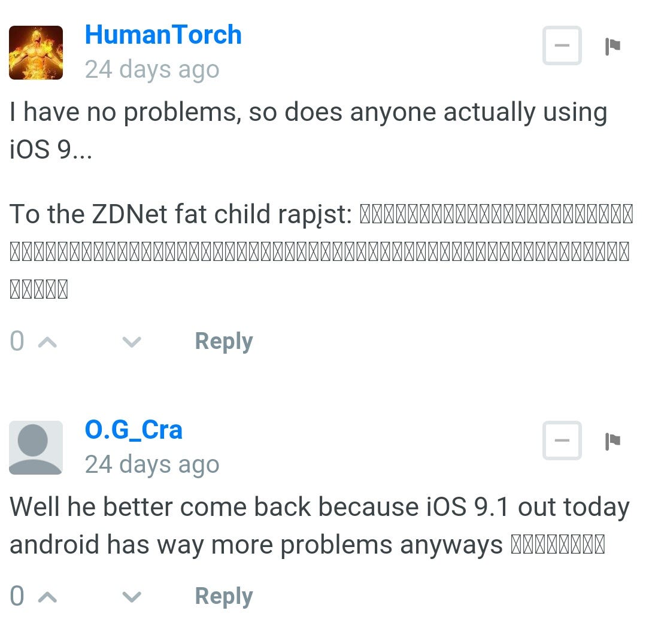The width and height of the screenshot is (646, 644).
Task: Upvote HumanTorch's comment
Action: pyautogui.click(x=47, y=342)
